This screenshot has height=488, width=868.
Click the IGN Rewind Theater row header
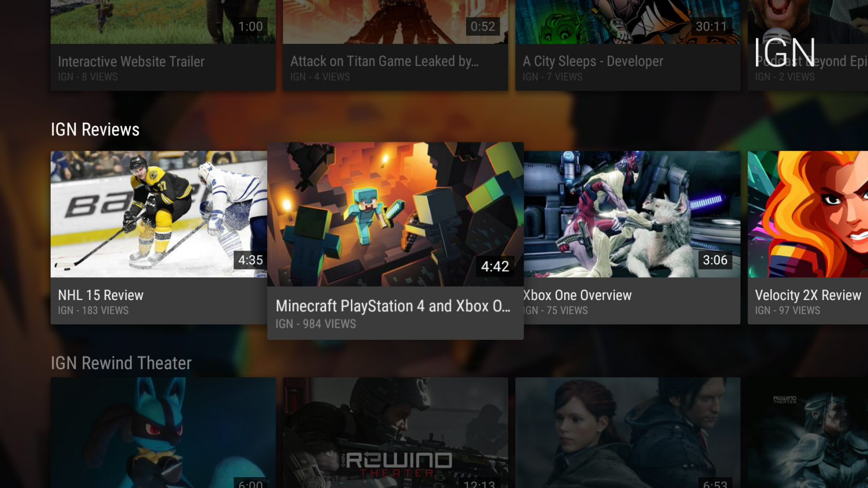121,363
